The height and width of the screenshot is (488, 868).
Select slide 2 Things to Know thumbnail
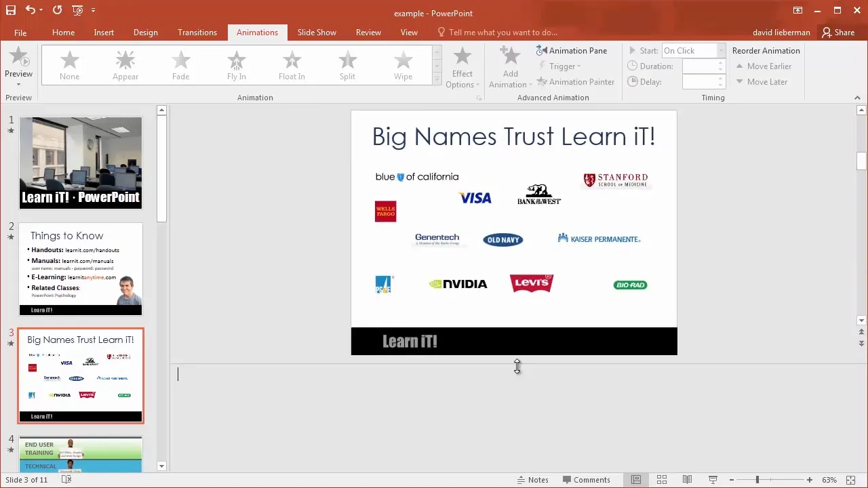[81, 269]
